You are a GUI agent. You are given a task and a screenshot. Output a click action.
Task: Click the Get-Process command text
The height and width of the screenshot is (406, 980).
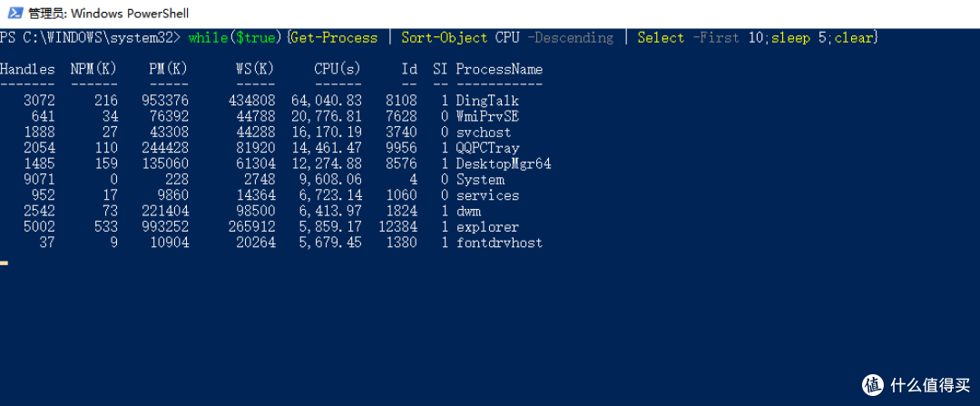tap(334, 38)
